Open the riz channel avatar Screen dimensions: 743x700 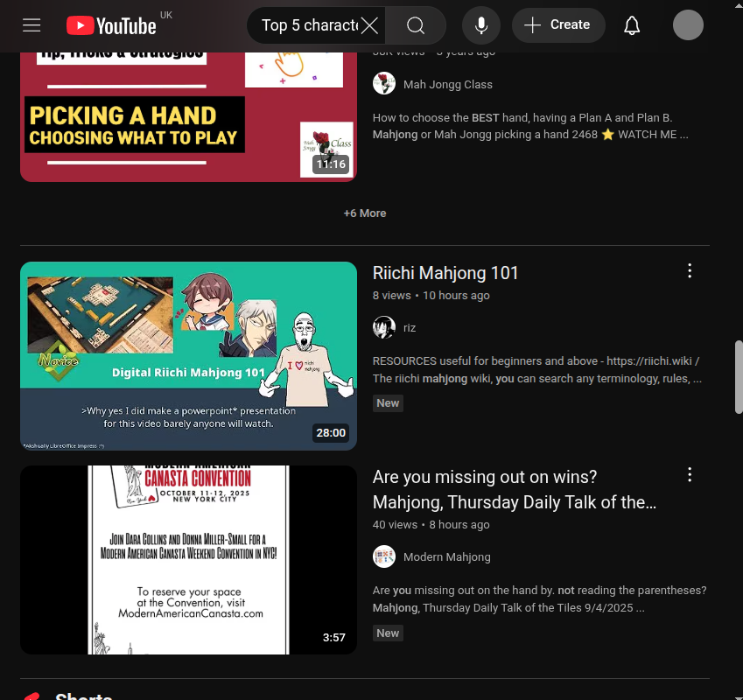pyautogui.click(x=384, y=327)
